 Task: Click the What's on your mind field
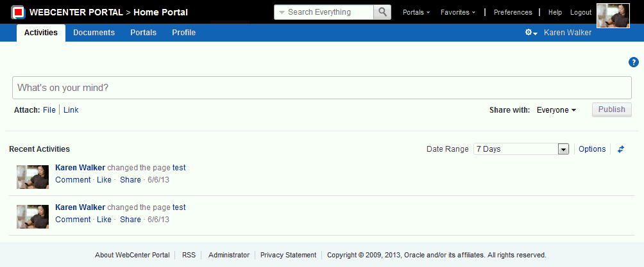pyautogui.click(x=322, y=88)
